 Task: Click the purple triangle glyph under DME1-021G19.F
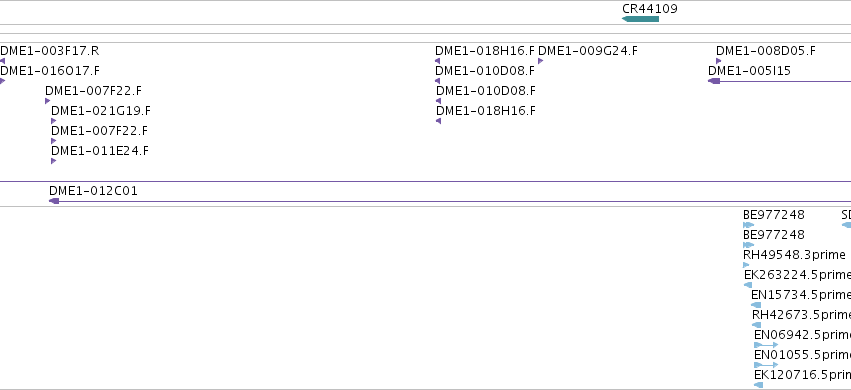pyautogui.click(x=54, y=122)
